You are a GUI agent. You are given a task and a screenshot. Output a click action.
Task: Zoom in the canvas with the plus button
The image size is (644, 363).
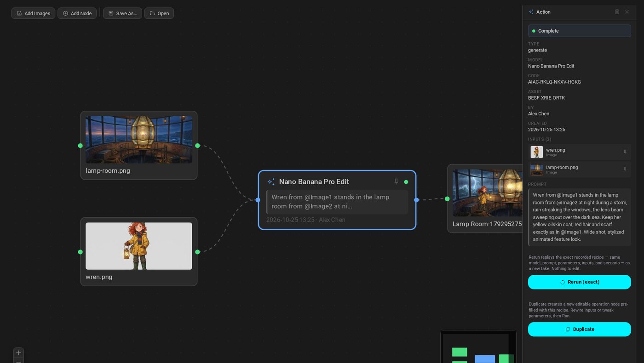[18, 353]
